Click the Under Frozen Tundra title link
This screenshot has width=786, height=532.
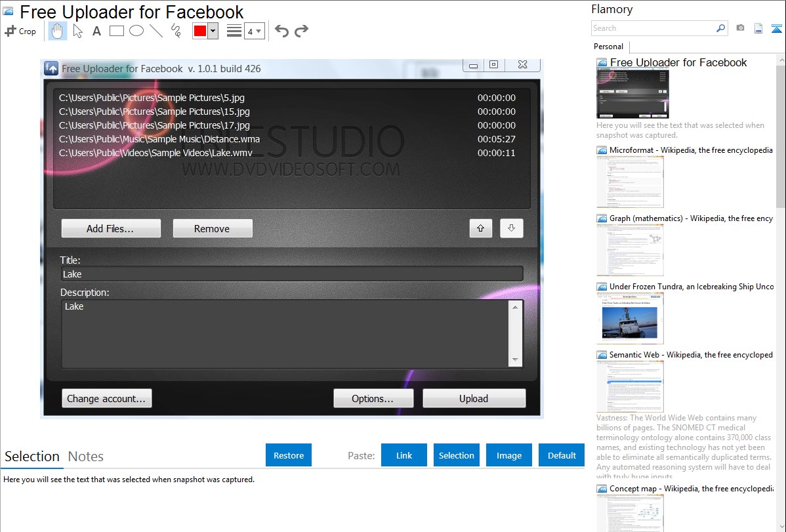tap(692, 286)
